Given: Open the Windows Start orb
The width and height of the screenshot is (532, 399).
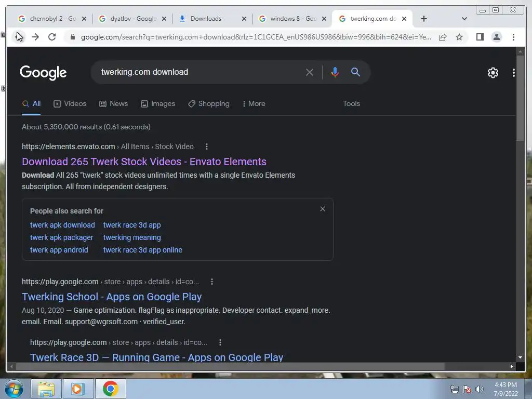Looking at the screenshot, I should [14, 389].
